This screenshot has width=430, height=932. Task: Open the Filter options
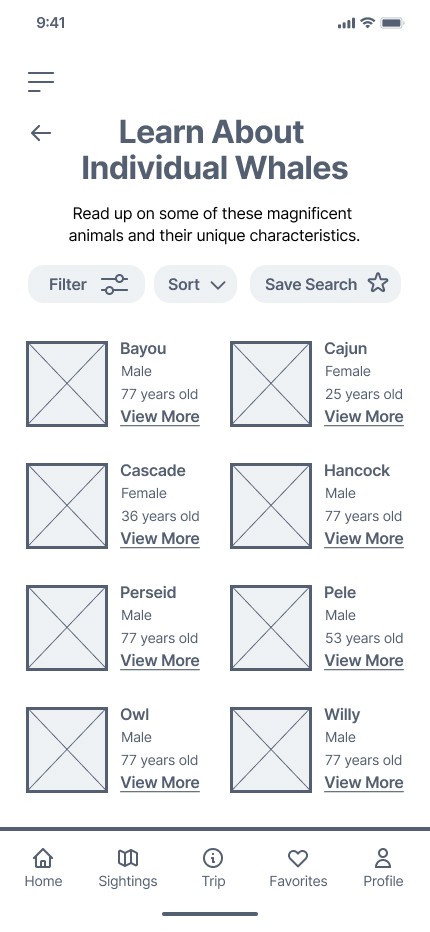86,284
